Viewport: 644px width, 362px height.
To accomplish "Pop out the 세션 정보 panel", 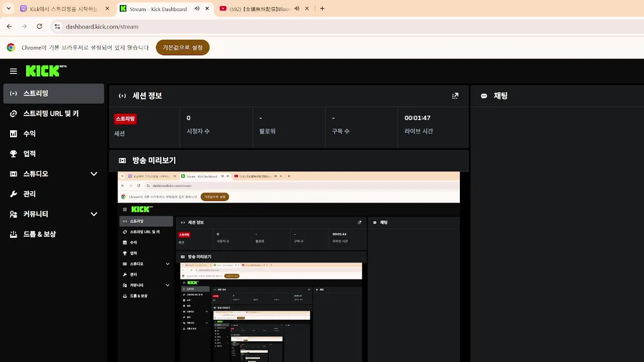I will [x=455, y=96].
